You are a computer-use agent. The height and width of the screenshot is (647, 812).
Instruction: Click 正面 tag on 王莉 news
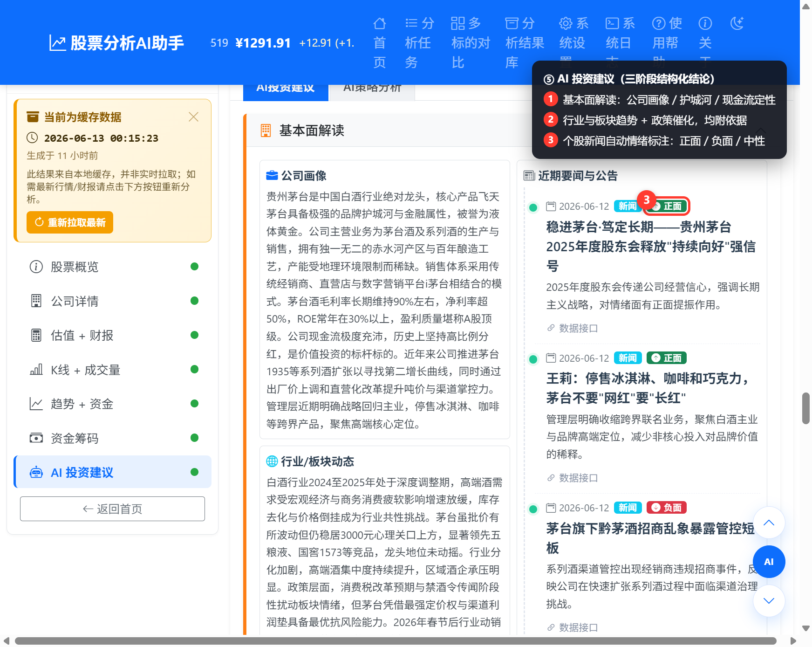coord(666,358)
